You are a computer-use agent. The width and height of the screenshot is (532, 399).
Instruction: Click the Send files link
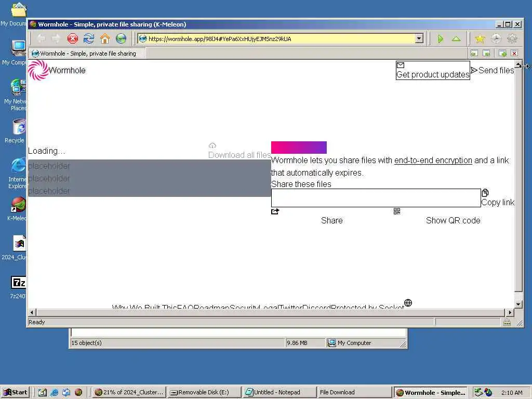[493, 70]
